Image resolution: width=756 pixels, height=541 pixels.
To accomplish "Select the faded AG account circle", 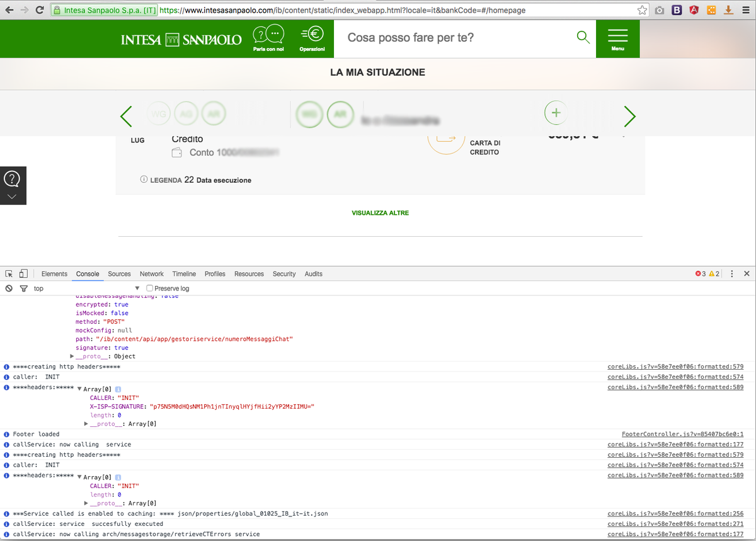I will 186,114.
